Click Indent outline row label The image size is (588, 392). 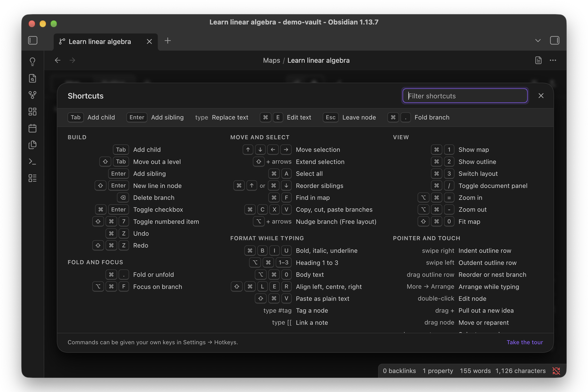pos(485,251)
